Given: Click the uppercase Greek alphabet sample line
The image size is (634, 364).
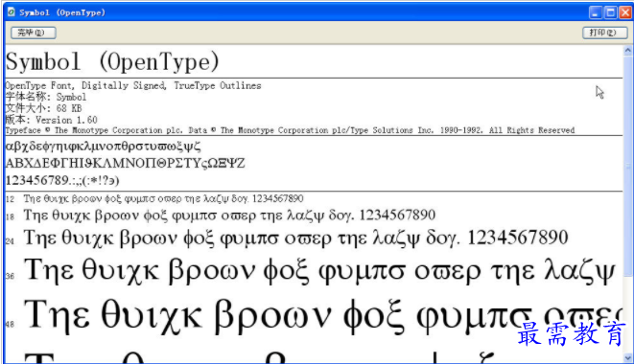Looking at the screenshot, I should click(126, 163).
